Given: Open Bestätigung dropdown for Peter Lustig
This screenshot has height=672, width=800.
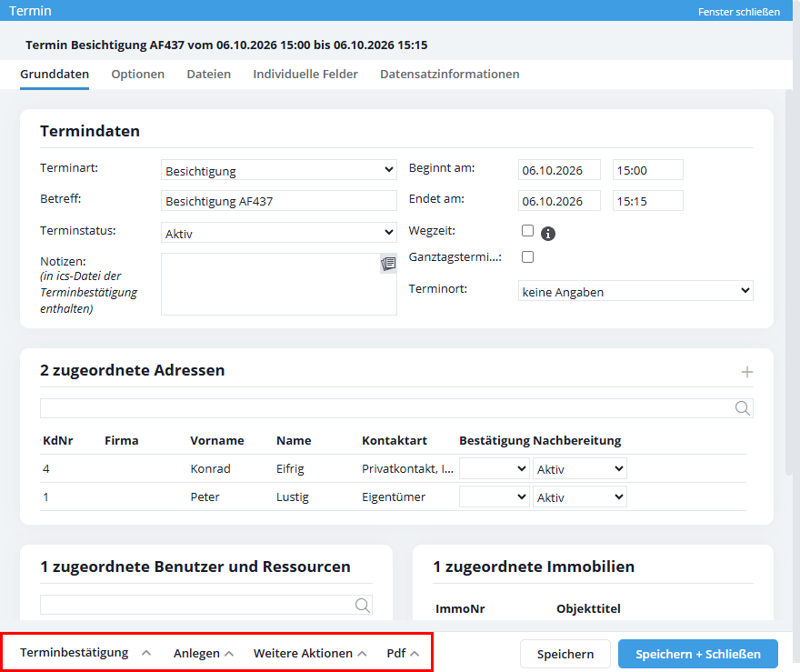Looking at the screenshot, I should (494, 497).
